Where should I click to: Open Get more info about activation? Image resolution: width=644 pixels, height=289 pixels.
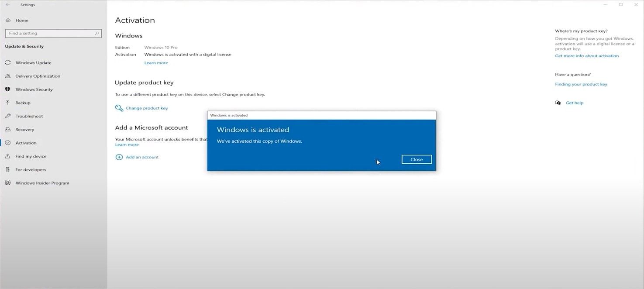click(x=587, y=55)
